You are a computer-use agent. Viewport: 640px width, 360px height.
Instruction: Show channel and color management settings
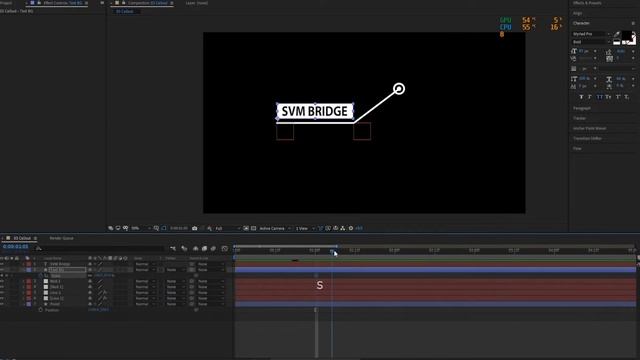click(x=209, y=228)
